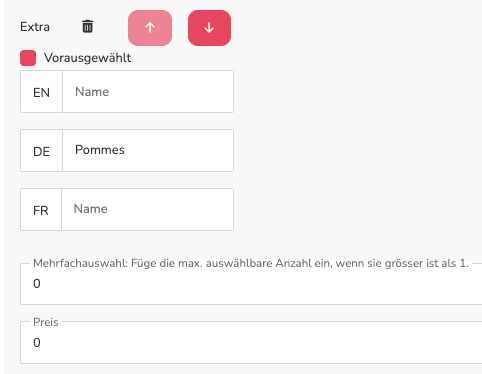
Task: Delete the Extra with the trash icon
Action: pos(88,26)
